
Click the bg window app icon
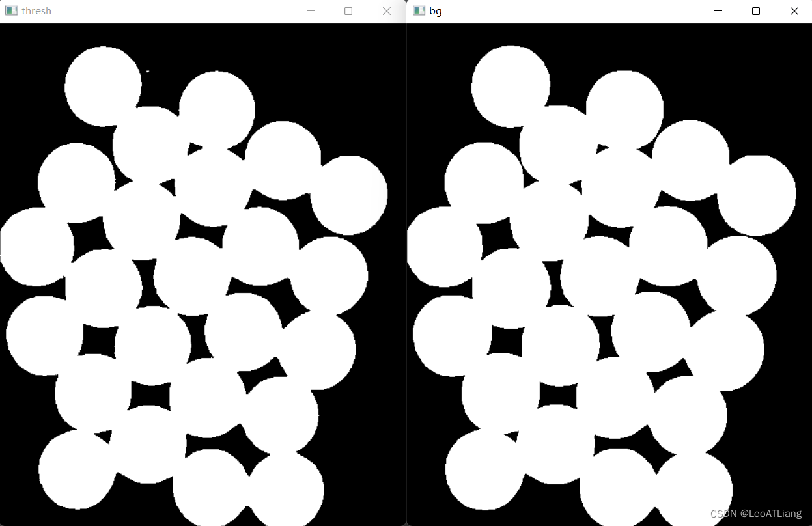point(419,10)
